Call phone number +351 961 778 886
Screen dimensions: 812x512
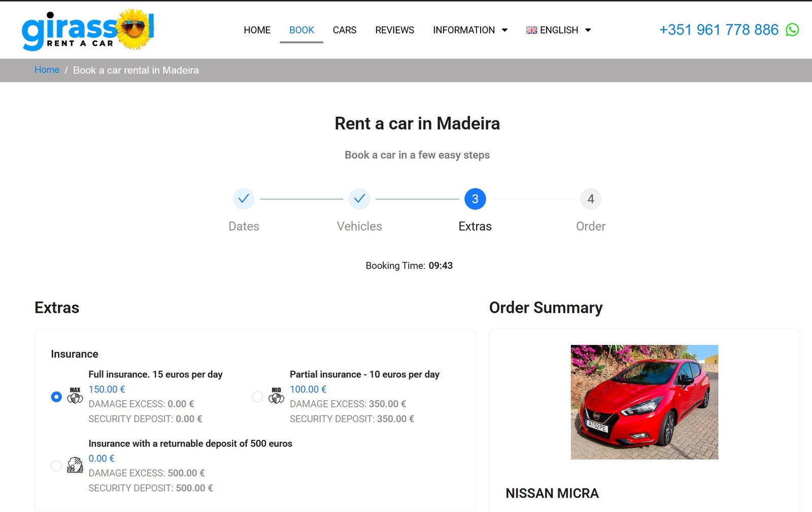click(719, 30)
